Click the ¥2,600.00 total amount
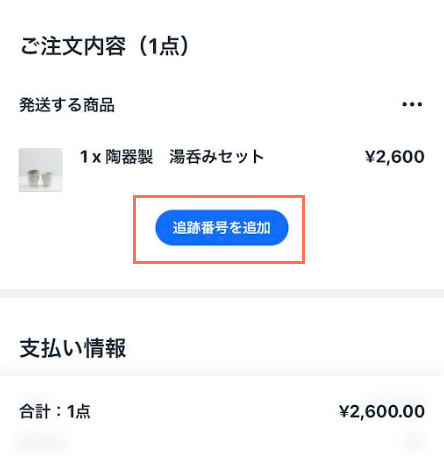Screen dimensions: 444x456 (x=382, y=411)
